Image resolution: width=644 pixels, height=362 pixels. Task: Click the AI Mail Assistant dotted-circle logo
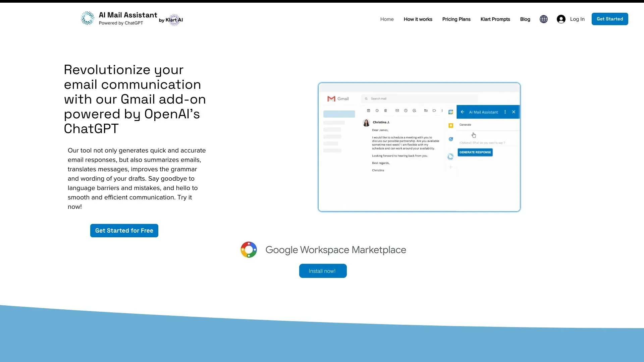[x=88, y=18]
